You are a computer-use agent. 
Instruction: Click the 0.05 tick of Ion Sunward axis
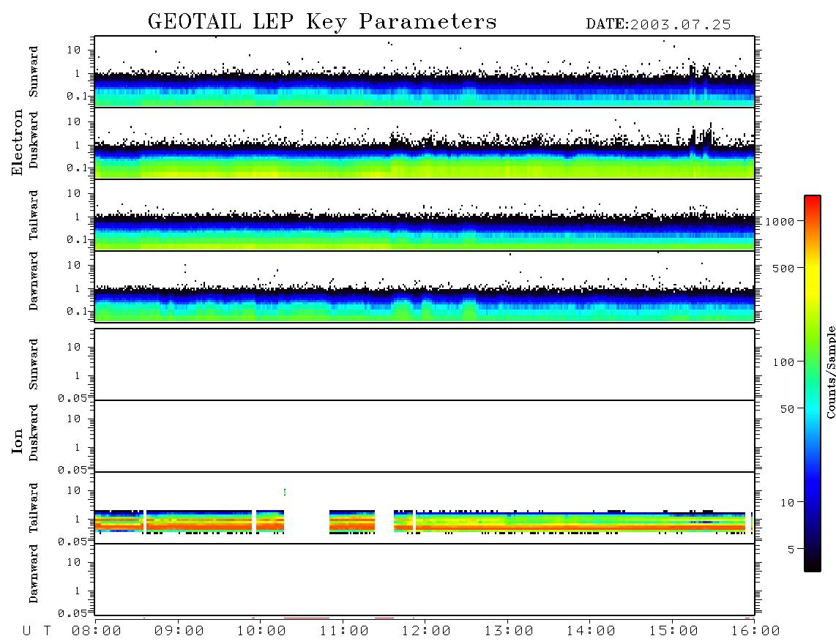72,398
